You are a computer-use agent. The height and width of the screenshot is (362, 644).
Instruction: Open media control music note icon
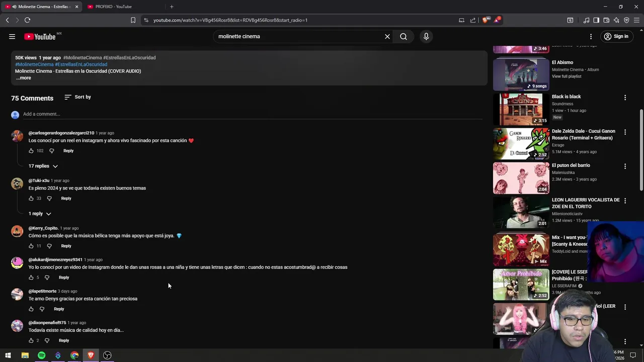click(586, 20)
